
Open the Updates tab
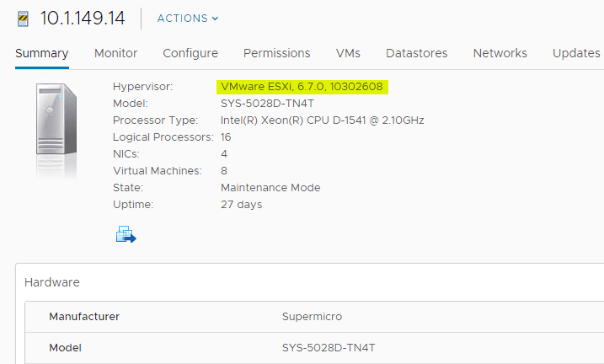click(576, 53)
